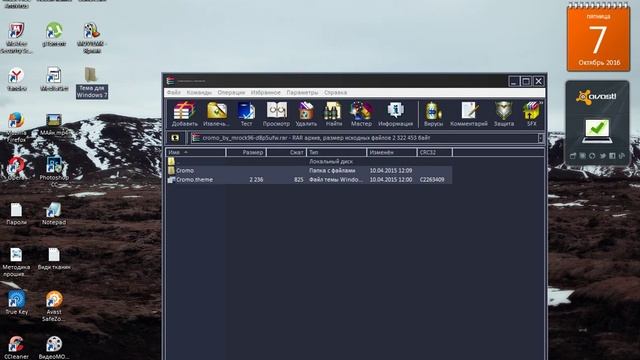
Task: Sort files by the Изменён column
Action: click(392, 152)
